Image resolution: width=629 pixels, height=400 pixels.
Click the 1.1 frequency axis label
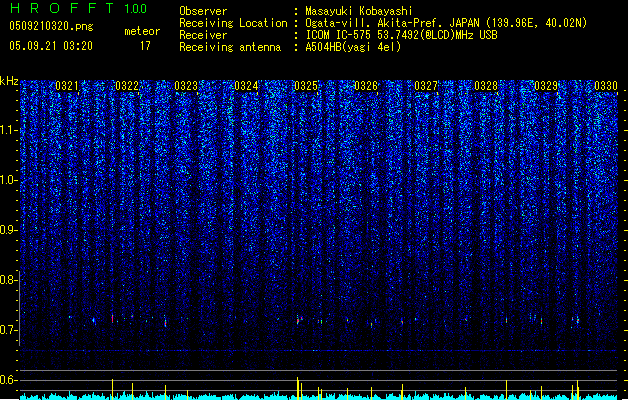(9, 130)
